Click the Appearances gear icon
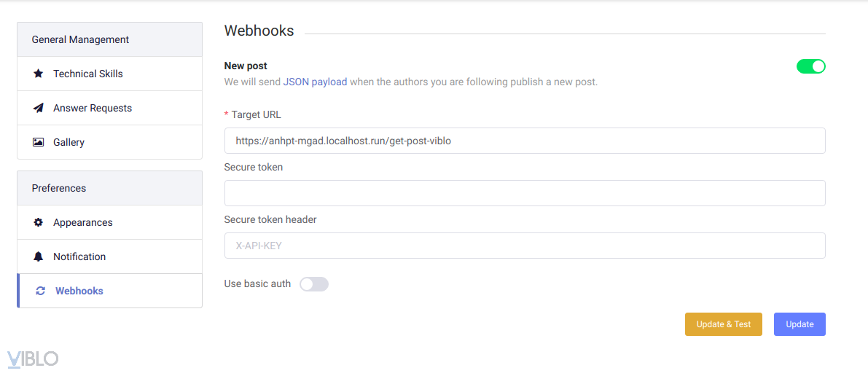Screen dimensions: 868x376 click(39, 222)
